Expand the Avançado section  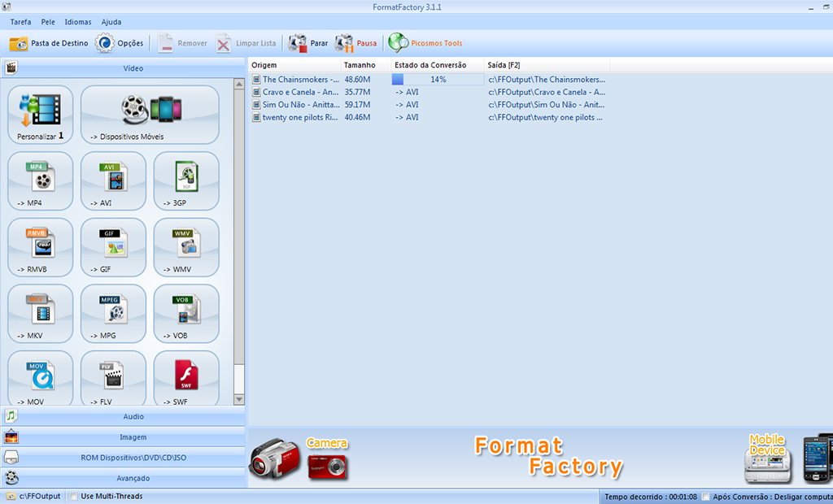point(123,478)
